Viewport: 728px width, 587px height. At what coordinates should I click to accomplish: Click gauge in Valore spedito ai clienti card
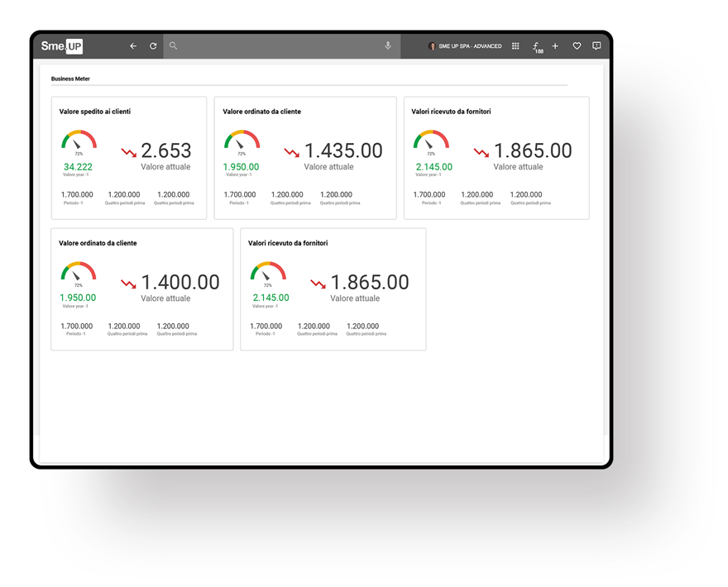click(x=79, y=141)
